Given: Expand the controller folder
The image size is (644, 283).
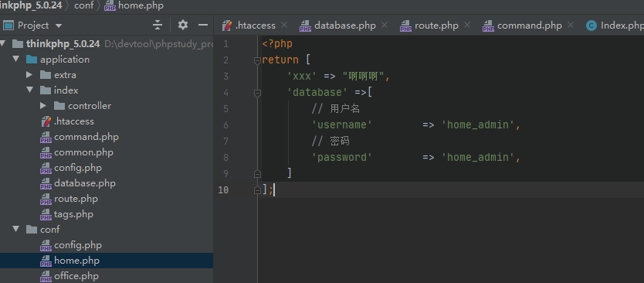Looking at the screenshot, I should tap(43, 106).
